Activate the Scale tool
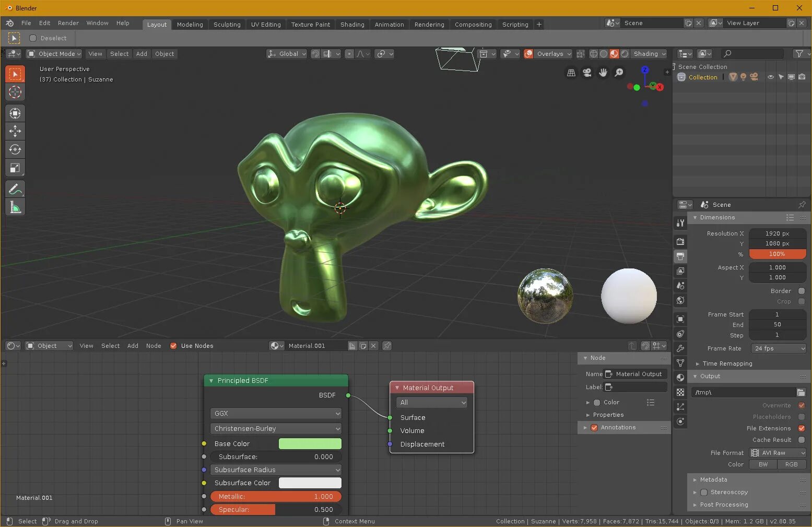 click(15, 168)
